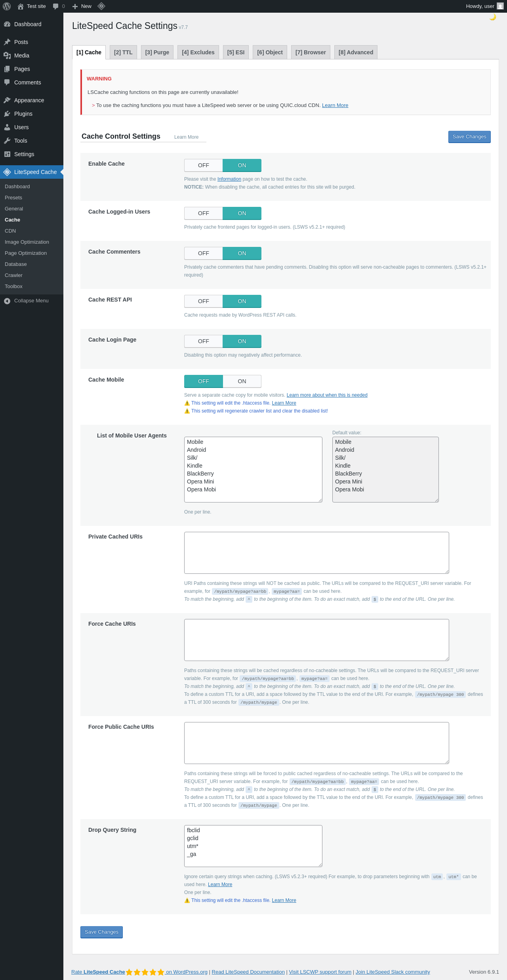Click into the Private Cached URIs textarea
507x980 pixels.
[316, 553]
